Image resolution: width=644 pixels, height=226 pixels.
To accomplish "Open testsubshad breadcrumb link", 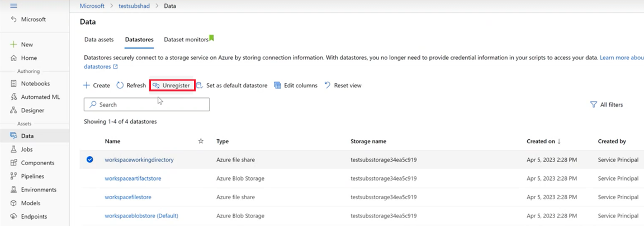I will click(x=134, y=6).
